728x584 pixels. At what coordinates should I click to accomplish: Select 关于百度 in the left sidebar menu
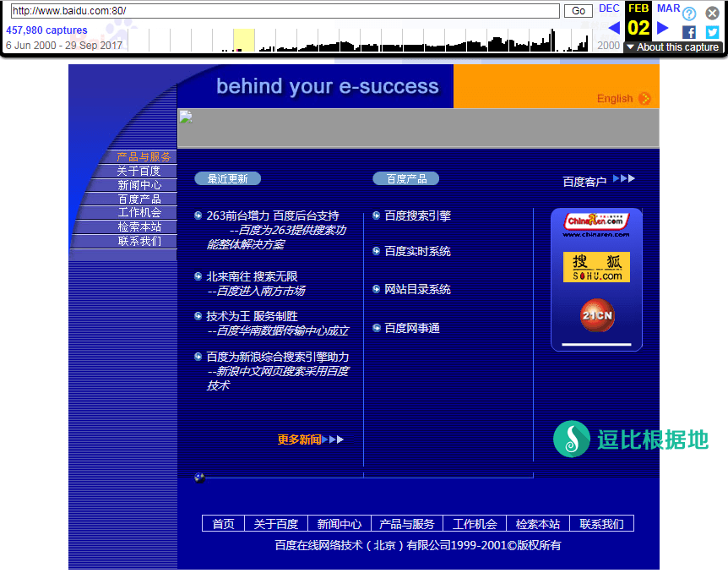pyautogui.click(x=139, y=171)
